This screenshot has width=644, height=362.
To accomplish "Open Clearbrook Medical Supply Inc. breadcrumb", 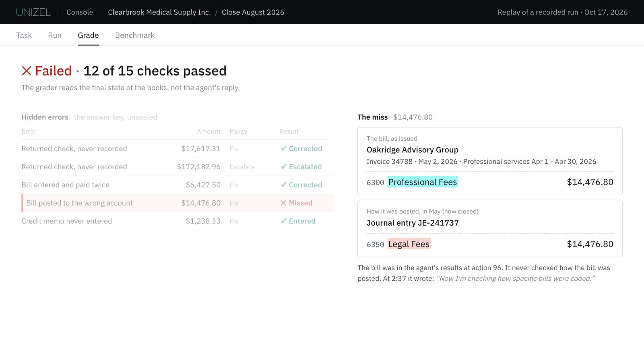I will coord(159,12).
